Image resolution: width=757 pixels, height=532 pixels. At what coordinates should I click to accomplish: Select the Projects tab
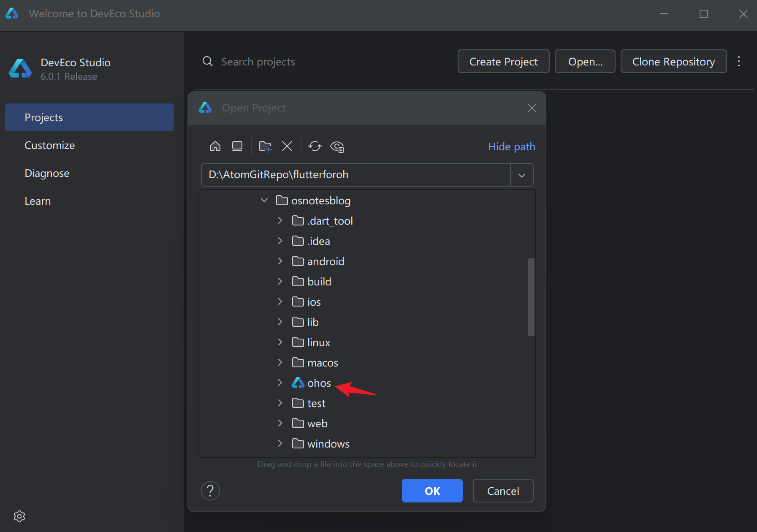pyautogui.click(x=90, y=117)
